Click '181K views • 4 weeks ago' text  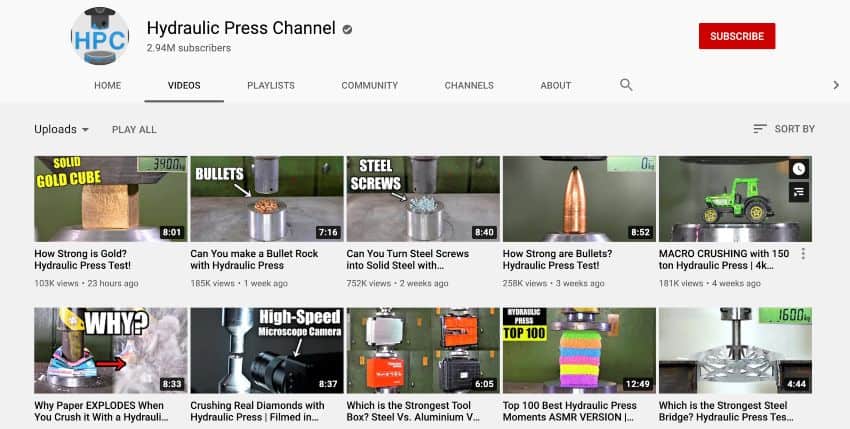tap(710, 283)
